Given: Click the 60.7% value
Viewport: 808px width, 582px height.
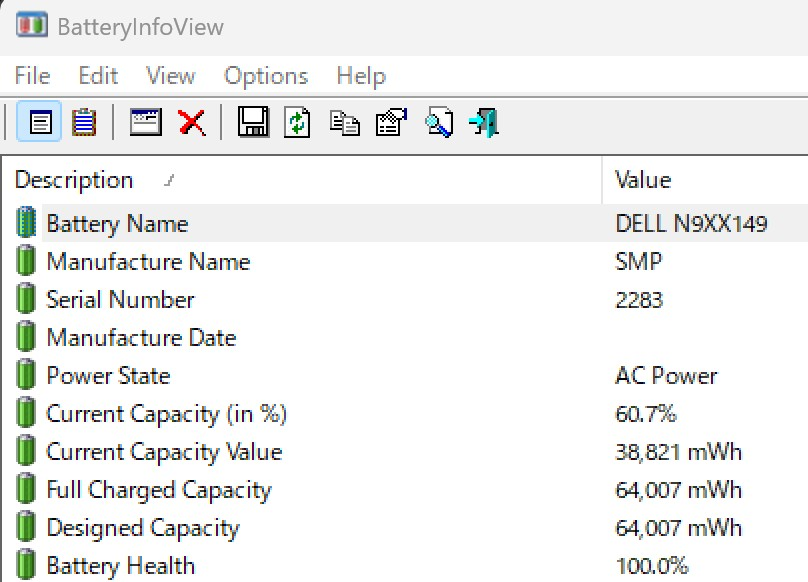Looking at the screenshot, I should 646,413.
